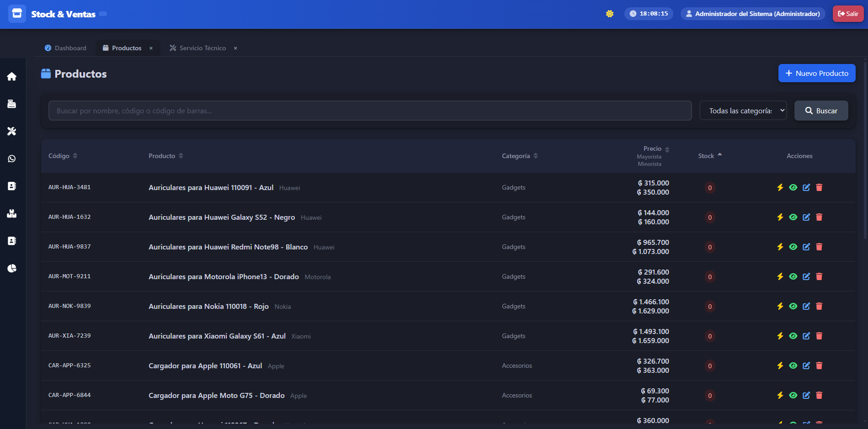Click eye icon to view AUR-HUA-1632
868x429 pixels.
point(793,217)
